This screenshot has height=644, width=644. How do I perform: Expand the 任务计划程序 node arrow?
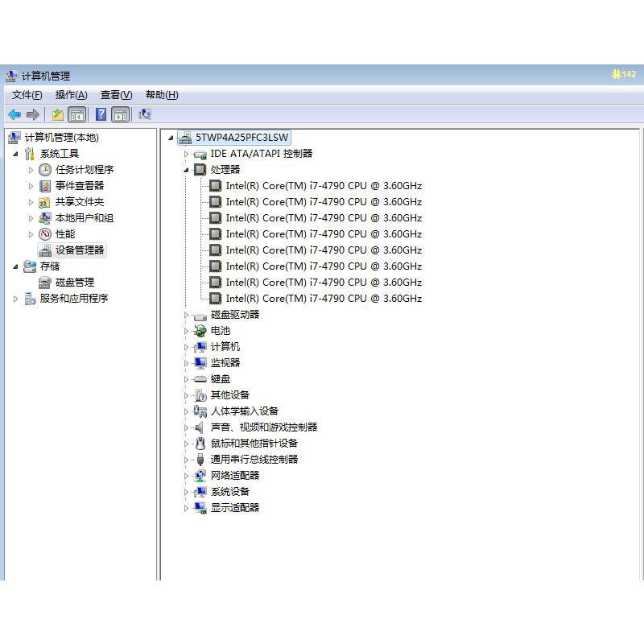click(x=31, y=170)
